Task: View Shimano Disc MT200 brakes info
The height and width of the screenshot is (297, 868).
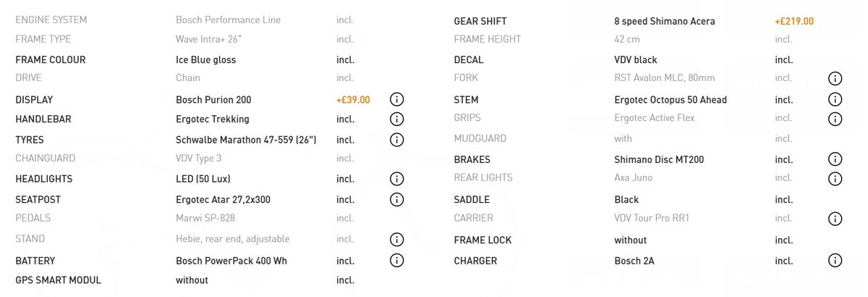Action: [835, 159]
